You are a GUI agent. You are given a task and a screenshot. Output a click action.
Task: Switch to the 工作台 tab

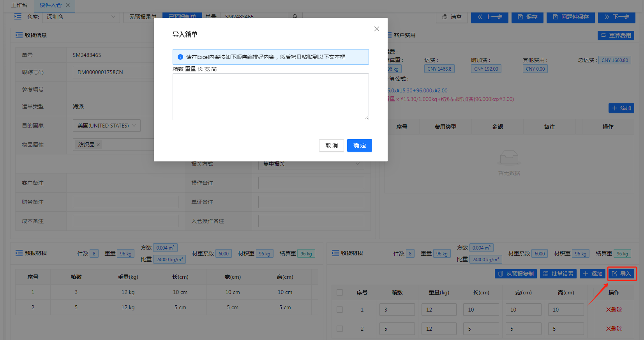[x=19, y=5]
